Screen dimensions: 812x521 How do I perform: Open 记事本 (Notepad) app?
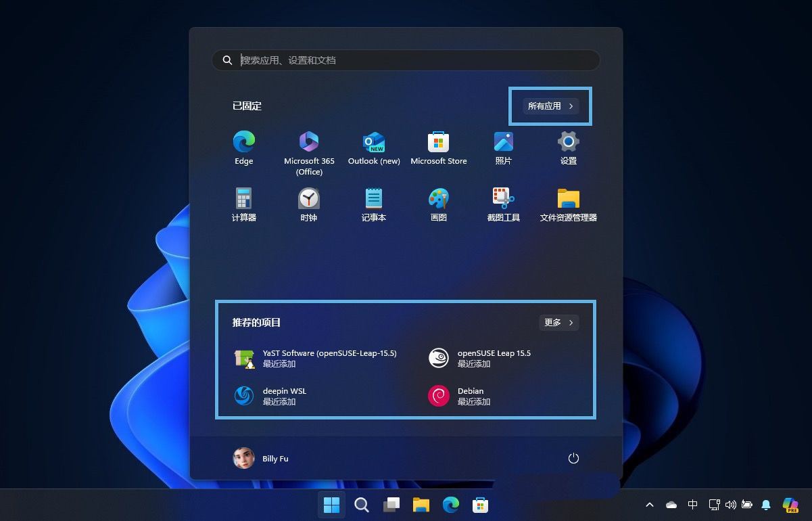[374, 204]
